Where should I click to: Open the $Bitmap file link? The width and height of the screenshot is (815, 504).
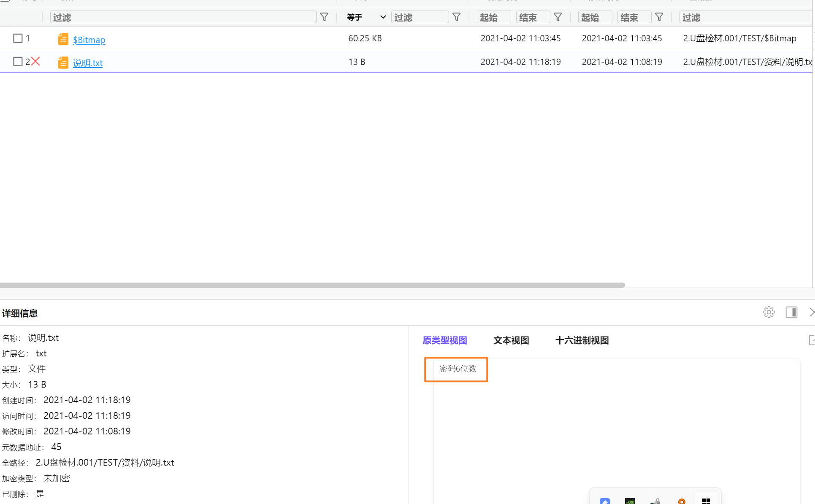click(x=89, y=40)
